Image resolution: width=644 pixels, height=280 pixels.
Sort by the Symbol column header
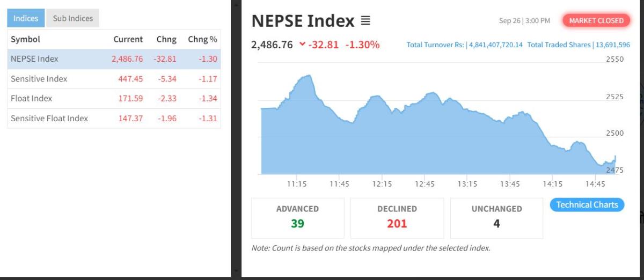pyautogui.click(x=25, y=39)
